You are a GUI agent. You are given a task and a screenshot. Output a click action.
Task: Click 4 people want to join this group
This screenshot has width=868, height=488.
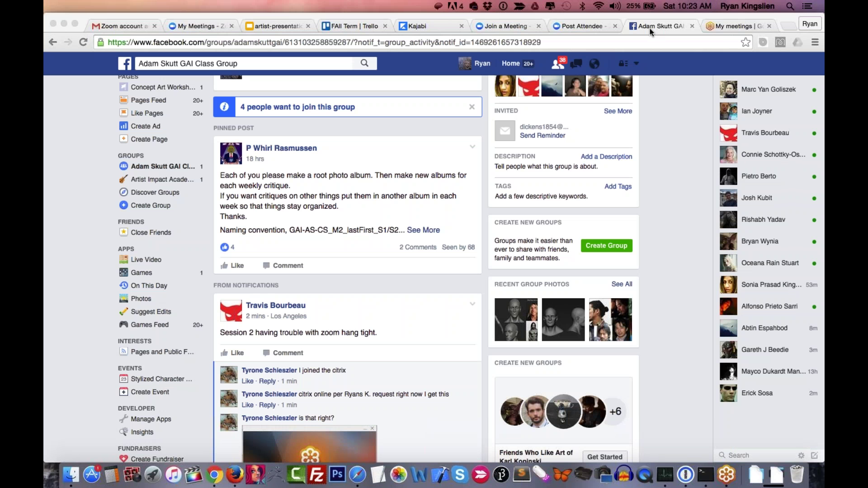pyautogui.click(x=297, y=107)
